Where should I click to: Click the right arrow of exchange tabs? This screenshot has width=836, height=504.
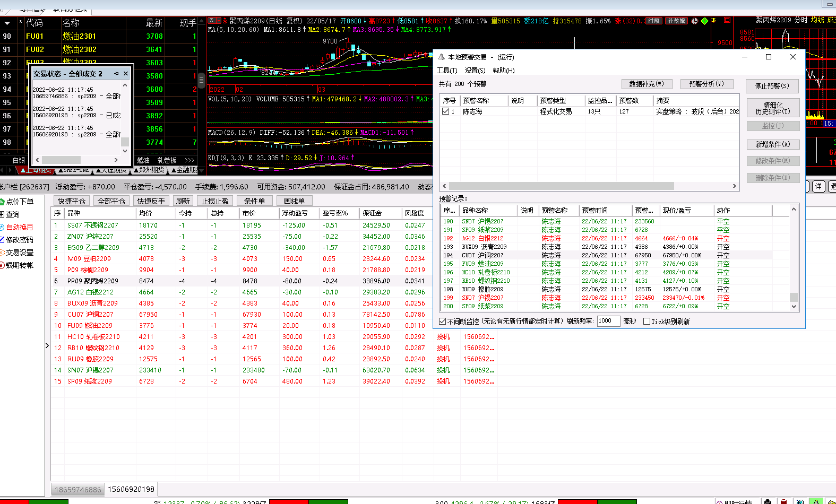click(11, 170)
